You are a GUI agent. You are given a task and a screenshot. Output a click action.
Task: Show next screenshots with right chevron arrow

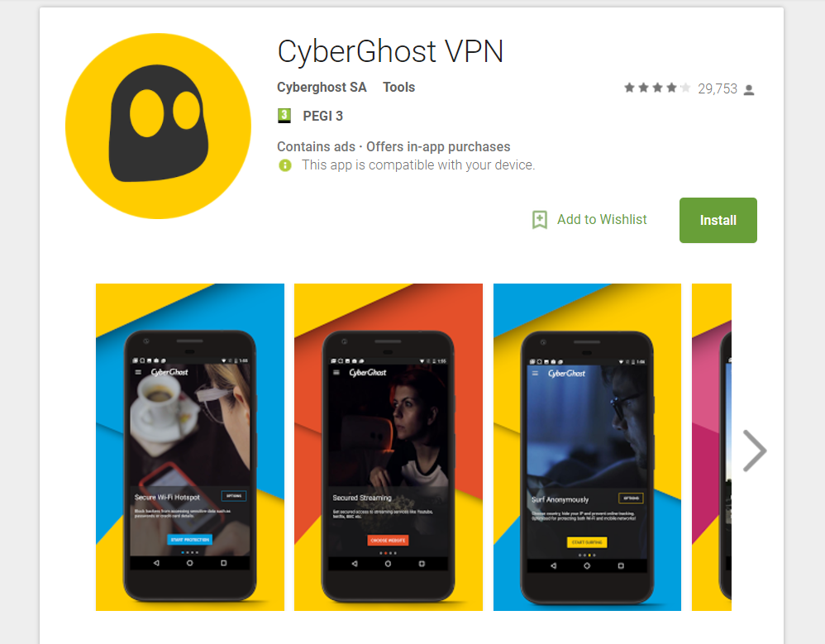pyautogui.click(x=755, y=451)
